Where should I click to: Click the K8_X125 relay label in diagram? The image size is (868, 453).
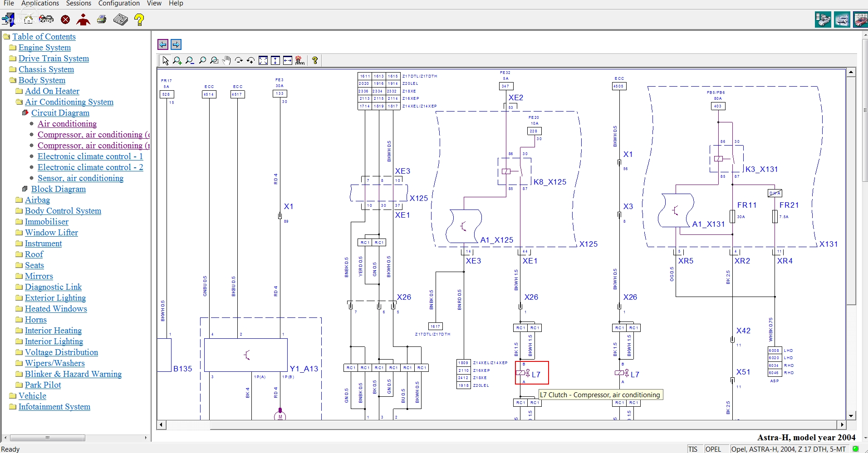550,182
